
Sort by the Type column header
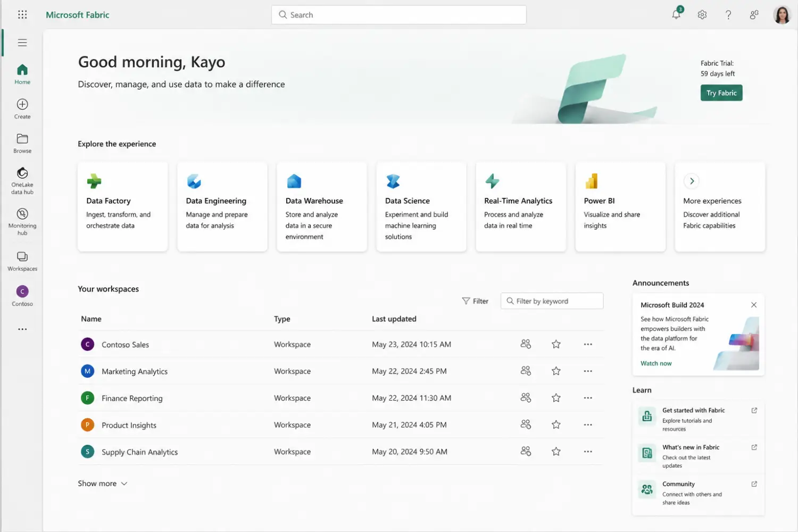(282, 319)
